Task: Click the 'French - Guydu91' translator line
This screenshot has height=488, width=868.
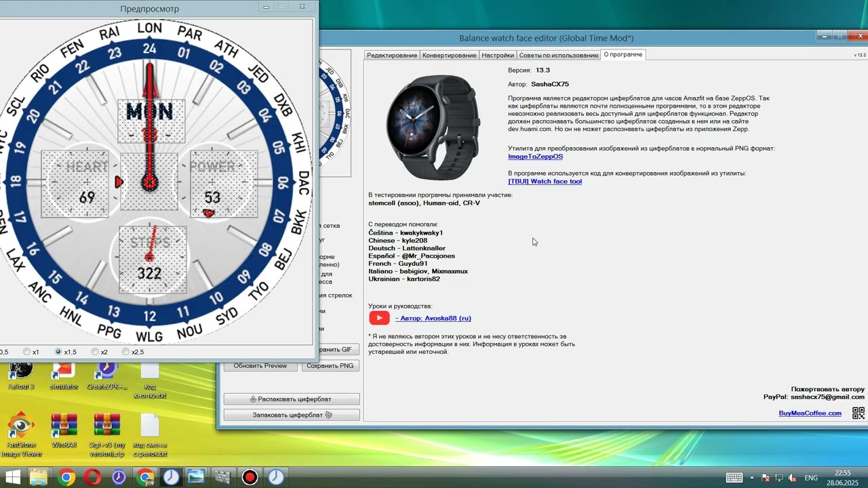Action: [398, 264]
